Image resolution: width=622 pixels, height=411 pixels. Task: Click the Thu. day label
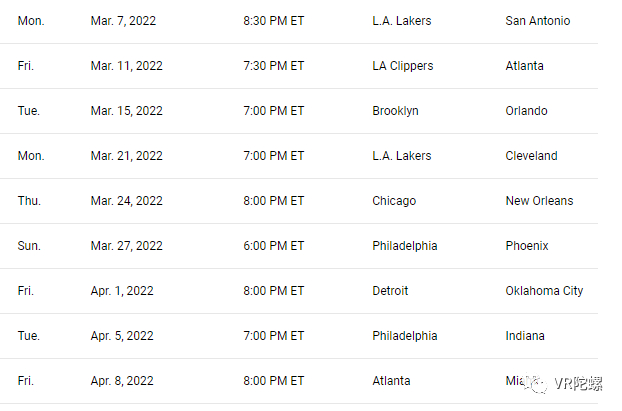[28, 201]
